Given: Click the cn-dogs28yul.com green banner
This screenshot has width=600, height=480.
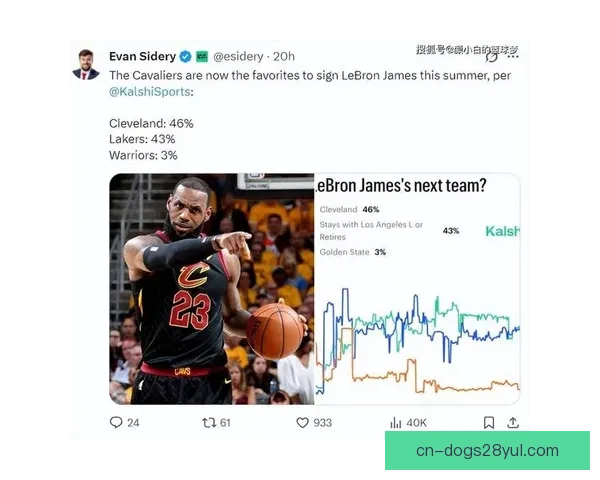Looking at the screenshot, I should click(x=487, y=451).
